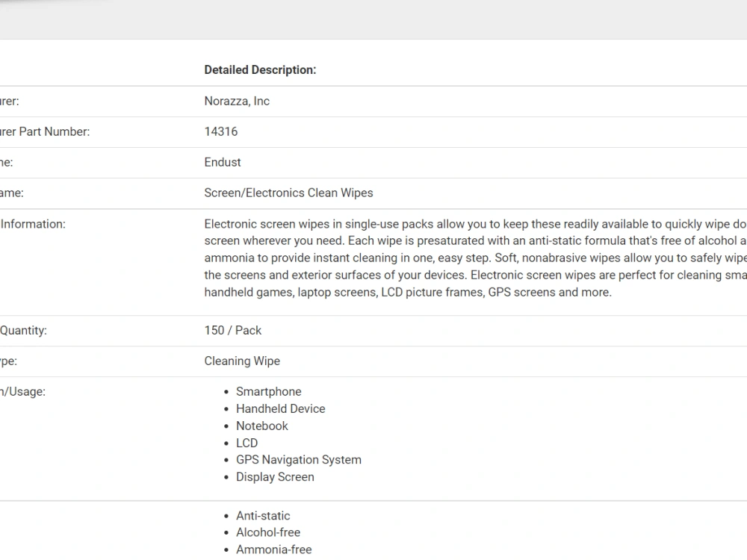Click GPS Navigation System list item
747x560 pixels.
pyautogui.click(x=299, y=459)
